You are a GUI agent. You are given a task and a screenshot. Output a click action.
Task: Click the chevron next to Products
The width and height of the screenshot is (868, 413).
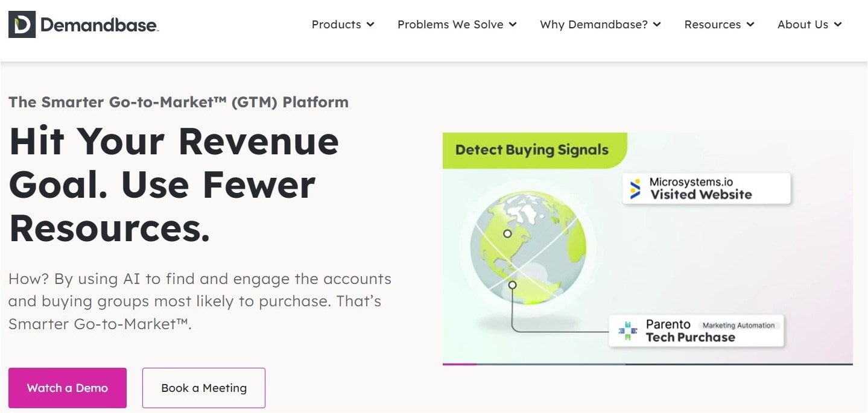pyautogui.click(x=370, y=25)
